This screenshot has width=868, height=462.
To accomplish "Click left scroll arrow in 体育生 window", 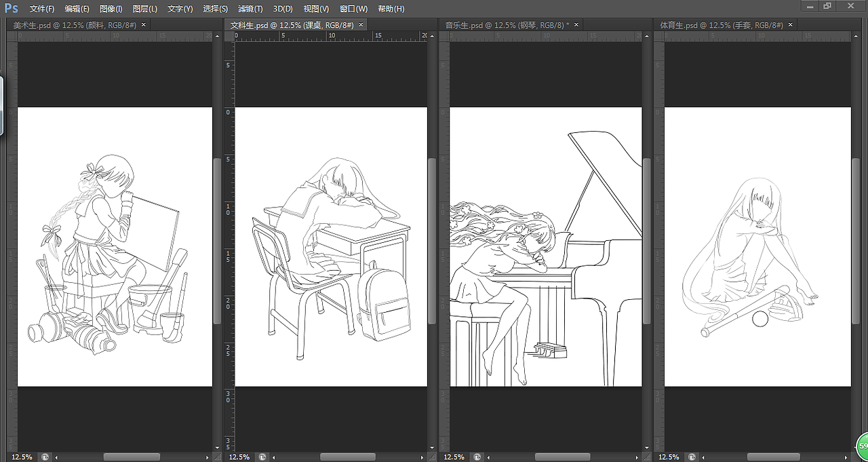I will (704, 457).
